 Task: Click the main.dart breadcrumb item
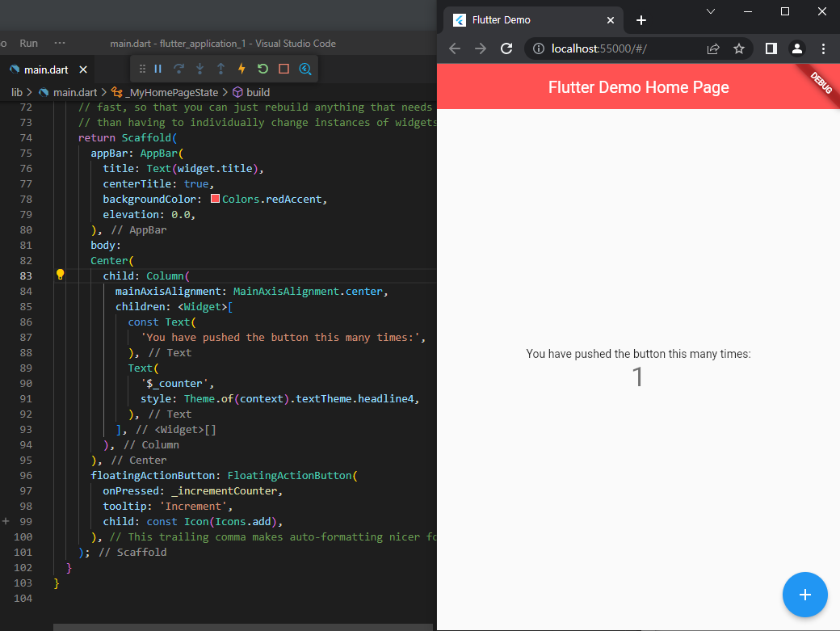click(x=75, y=92)
